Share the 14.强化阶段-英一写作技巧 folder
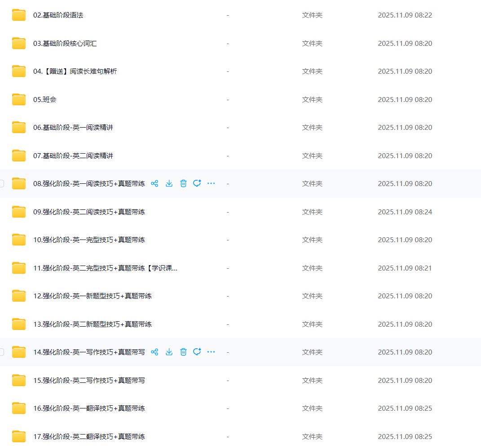481x448 pixels. [154, 352]
